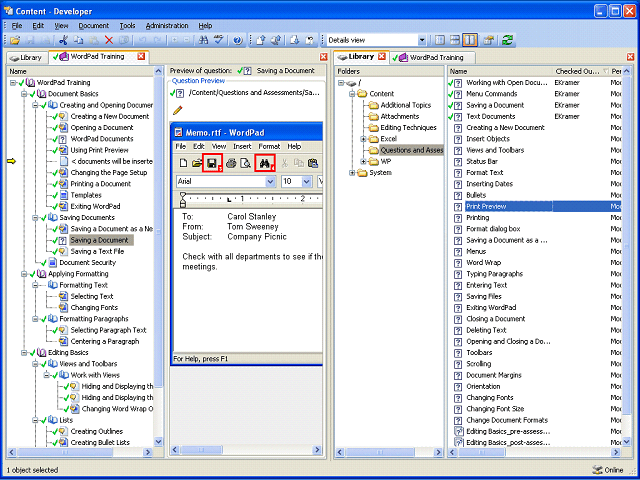Click the red X Delete icon in toolbar

pos(109,40)
